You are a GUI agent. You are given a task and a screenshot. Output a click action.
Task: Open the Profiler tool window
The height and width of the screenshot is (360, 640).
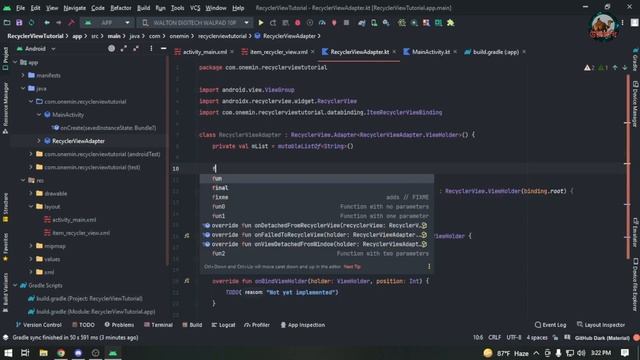[257, 325]
